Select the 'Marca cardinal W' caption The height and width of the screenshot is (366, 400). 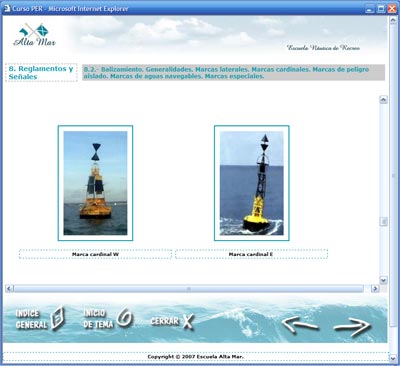click(95, 254)
